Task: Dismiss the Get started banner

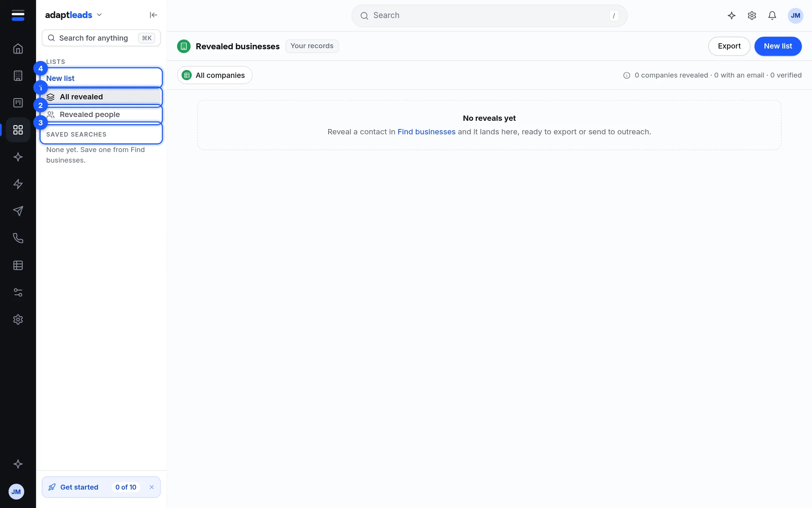Action: click(151, 487)
